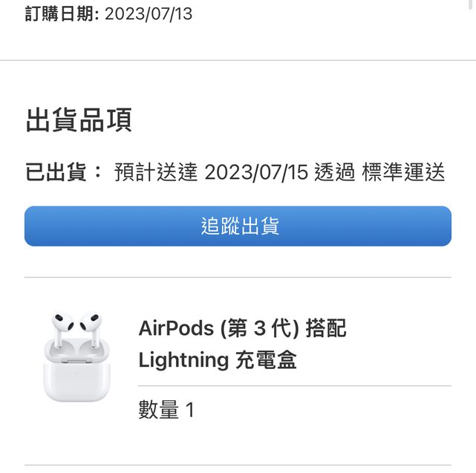Select the order date 2023/07/13
Viewport: 476px width, 473px height.
click(x=149, y=13)
